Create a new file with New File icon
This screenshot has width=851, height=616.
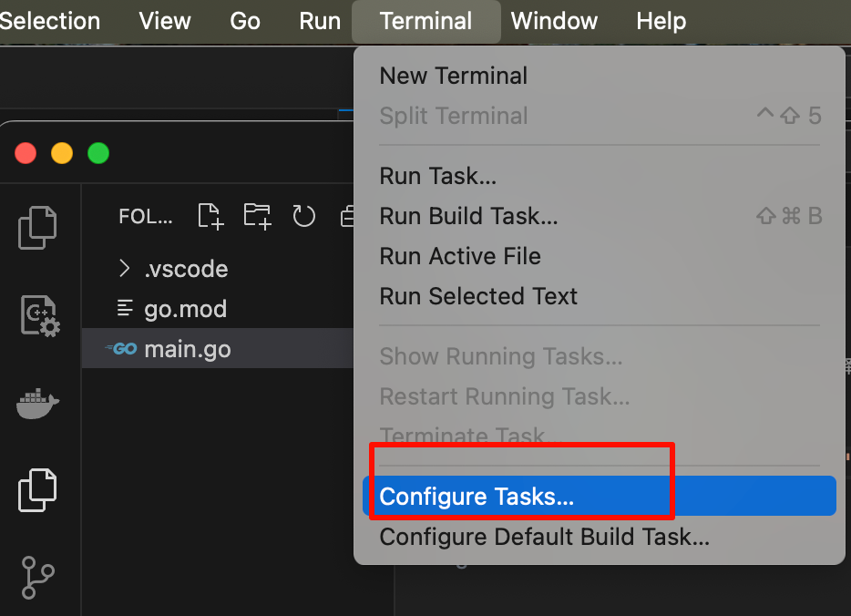210,216
